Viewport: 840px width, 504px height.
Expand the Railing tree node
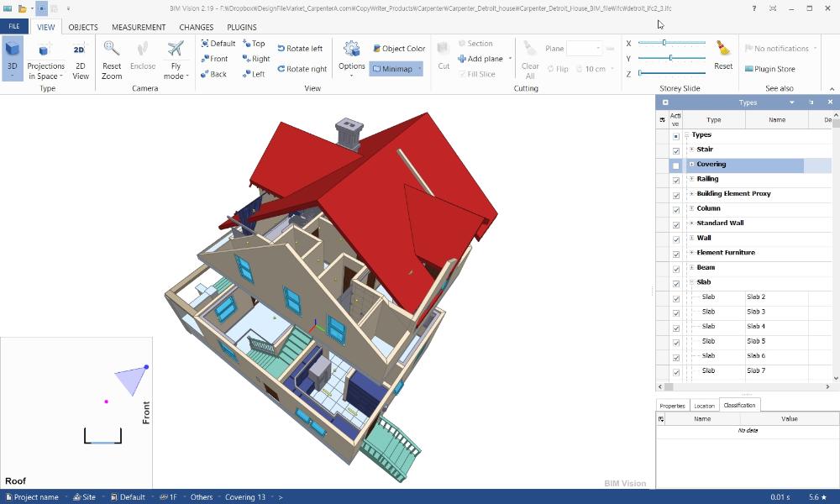coord(691,179)
